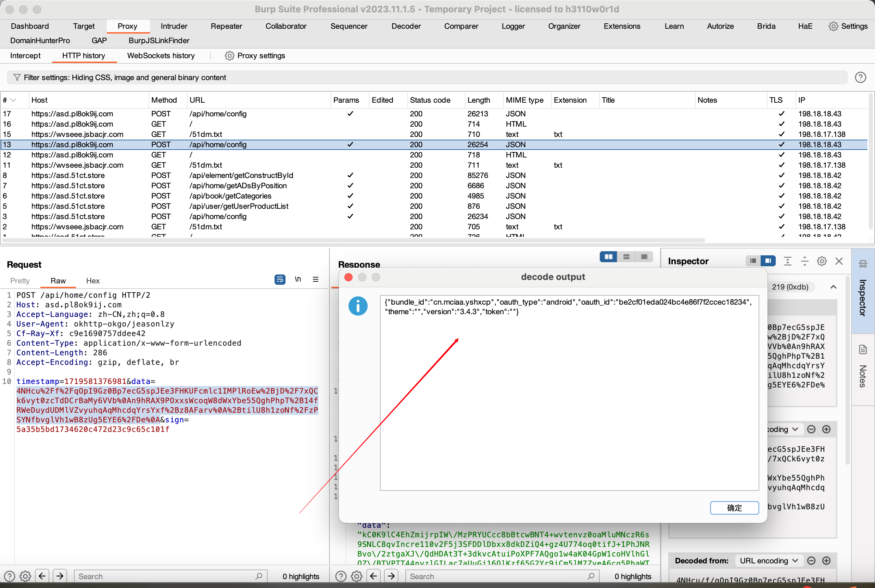The image size is (875, 588).
Task: Click the Inspector settings gear icon
Action: pyautogui.click(x=821, y=261)
